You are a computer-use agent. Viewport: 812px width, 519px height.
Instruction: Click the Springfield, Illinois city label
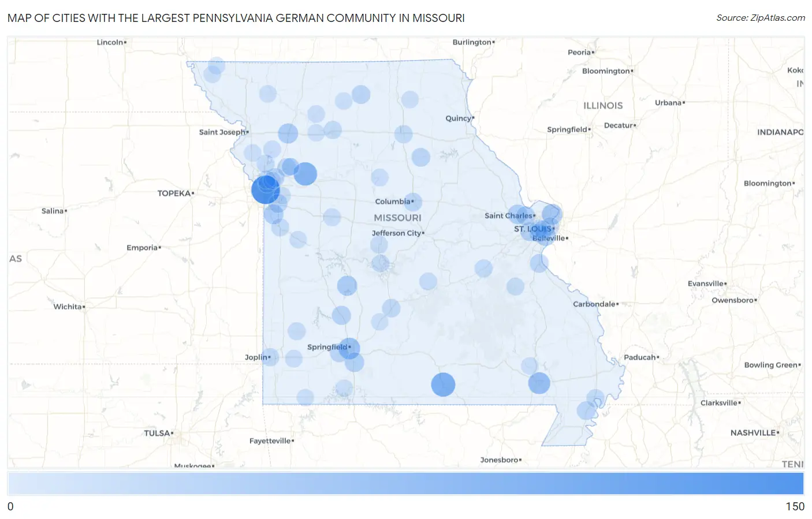coord(567,129)
